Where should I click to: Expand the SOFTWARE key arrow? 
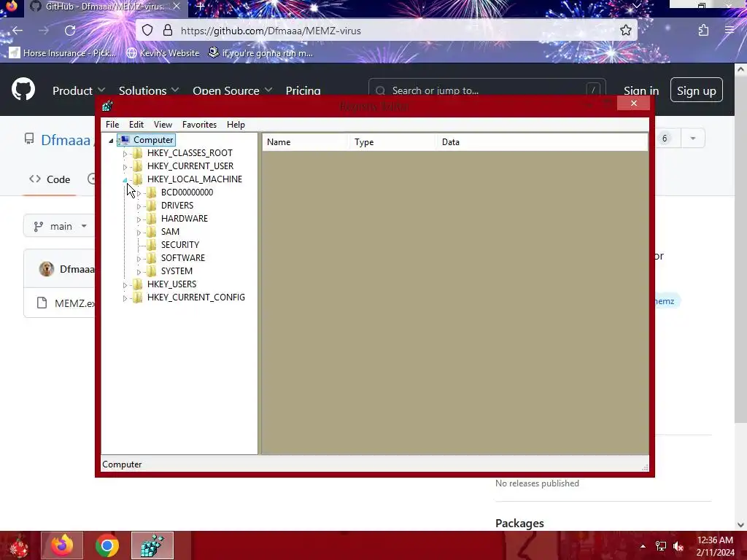(x=139, y=259)
